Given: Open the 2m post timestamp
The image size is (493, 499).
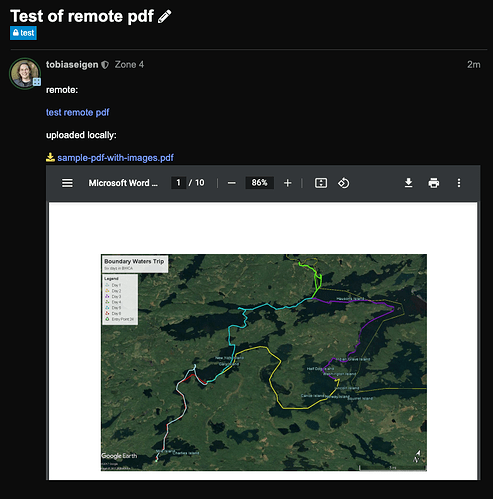Looking at the screenshot, I should point(473,65).
